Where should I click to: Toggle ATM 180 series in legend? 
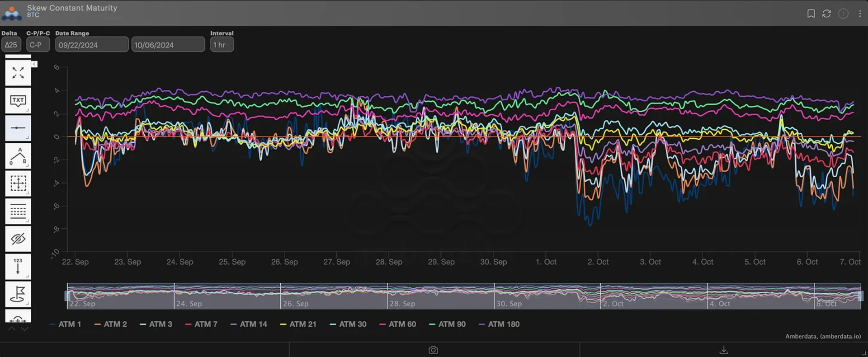[x=499, y=324]
